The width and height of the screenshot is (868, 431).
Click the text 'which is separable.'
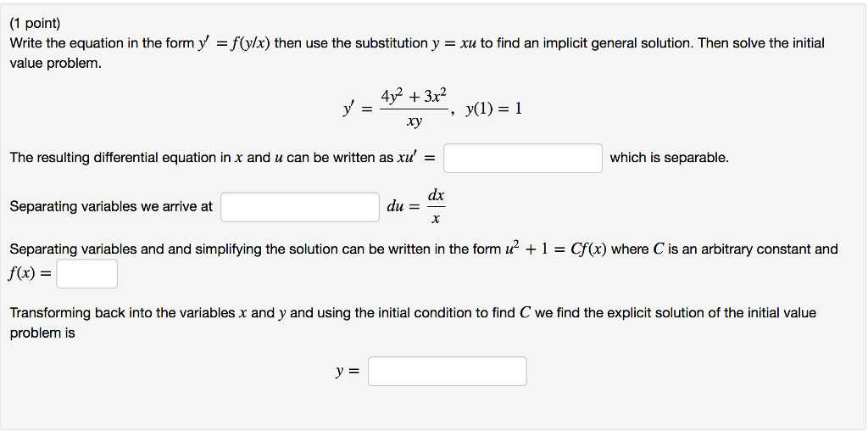pos(669,158)
